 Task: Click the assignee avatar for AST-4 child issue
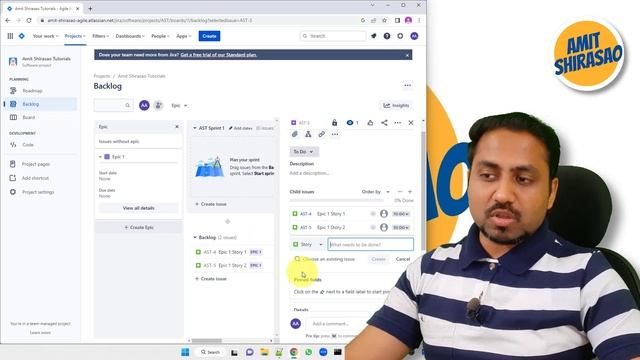click(x=384, y=213)
